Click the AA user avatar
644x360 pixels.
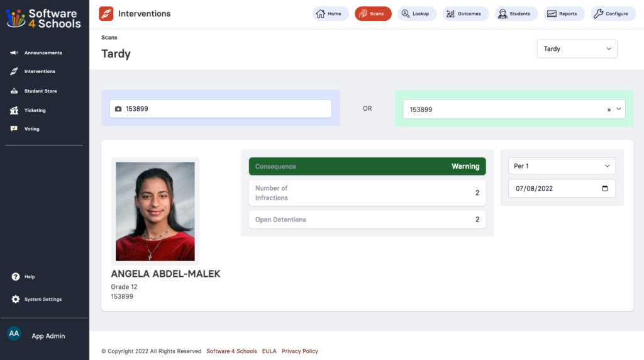[14, 334]
